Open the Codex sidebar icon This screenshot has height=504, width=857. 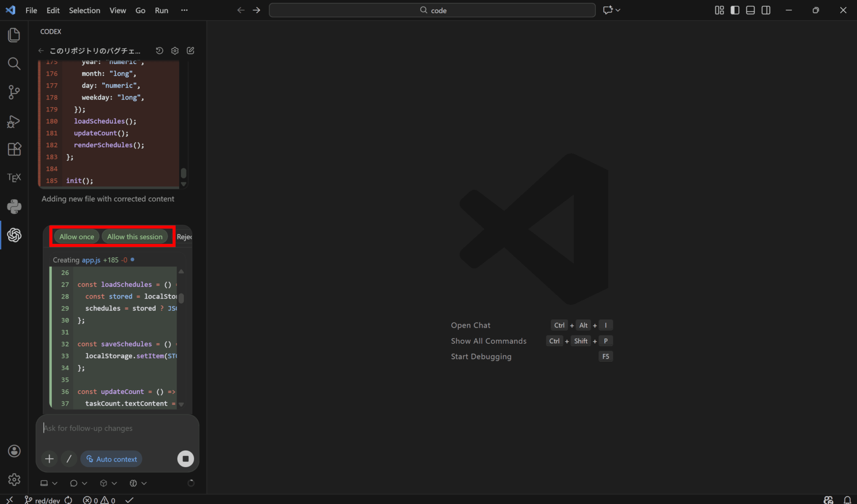[x=14, y=235]
